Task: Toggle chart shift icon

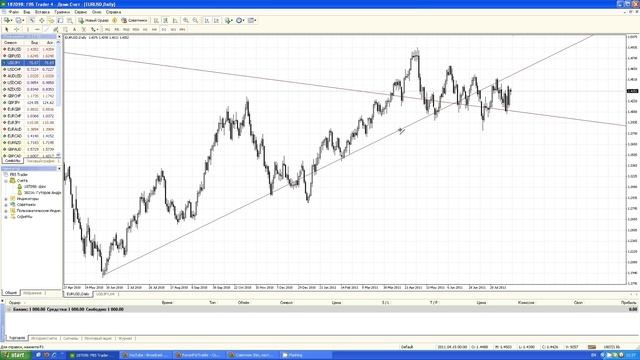Action: coord(217,20)
